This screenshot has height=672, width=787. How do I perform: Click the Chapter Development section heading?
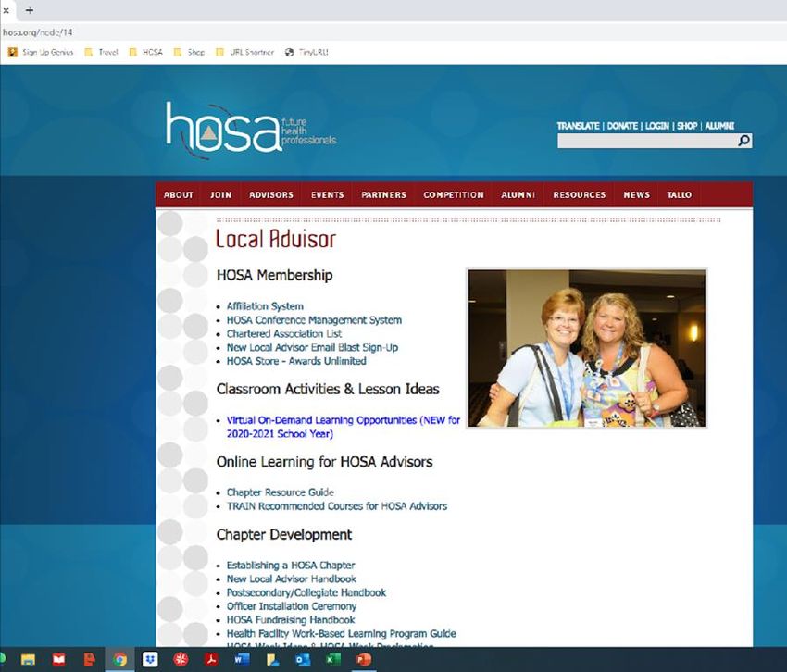coord(284,534)
